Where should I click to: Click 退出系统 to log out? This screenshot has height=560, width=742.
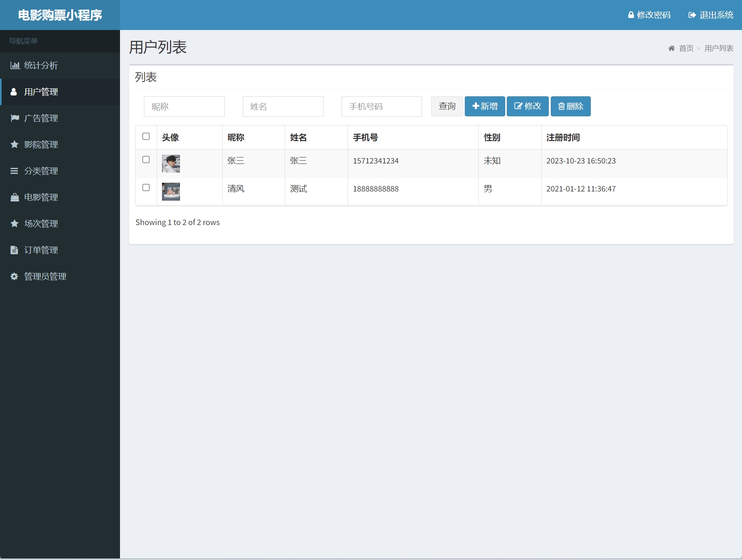click(711, 15)
